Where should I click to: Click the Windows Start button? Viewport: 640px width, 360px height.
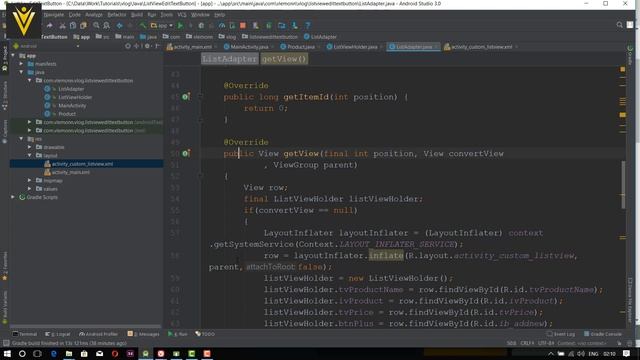pos(7,353)
